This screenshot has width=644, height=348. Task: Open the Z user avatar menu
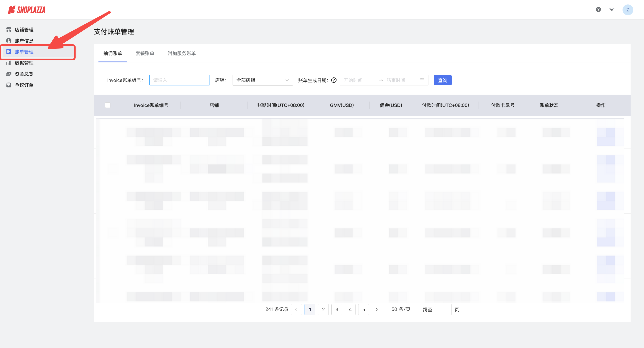click(627, 10)
